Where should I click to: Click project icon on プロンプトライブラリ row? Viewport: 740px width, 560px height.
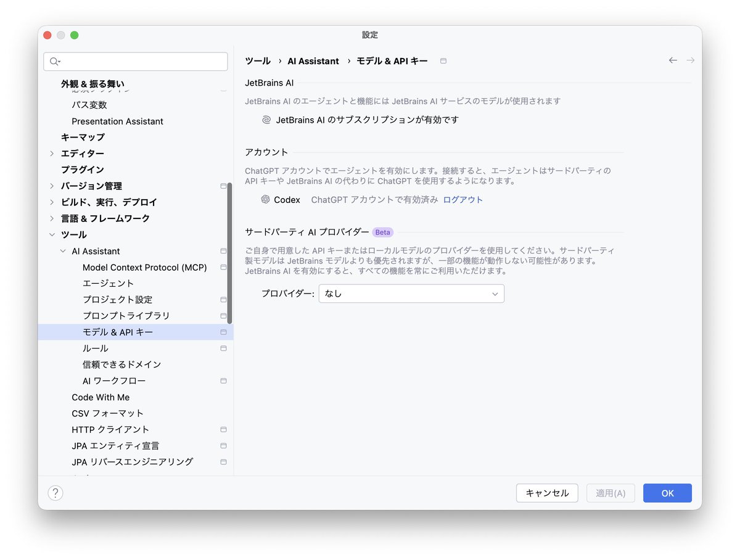(223, 316)
